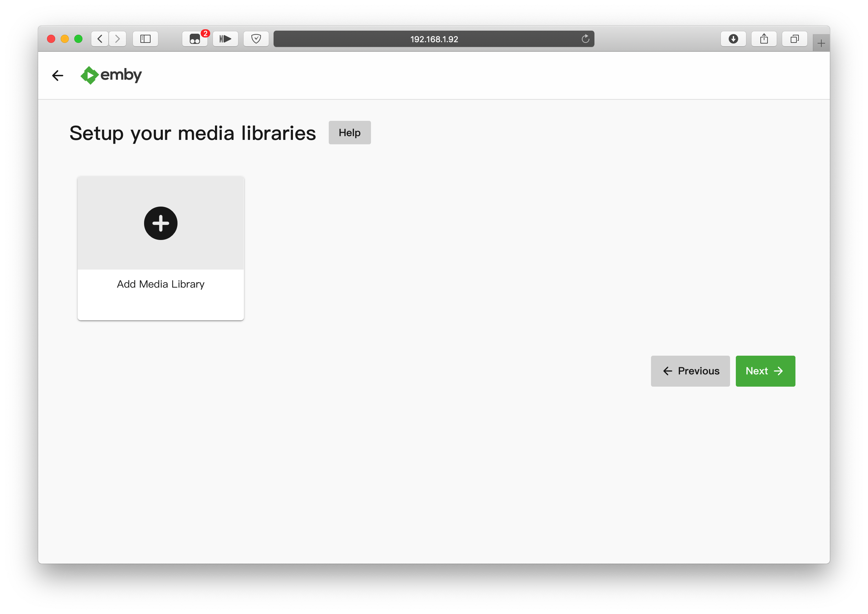868x614 pixels.
Task: Click the Emby logo
Action: [111, 75]
